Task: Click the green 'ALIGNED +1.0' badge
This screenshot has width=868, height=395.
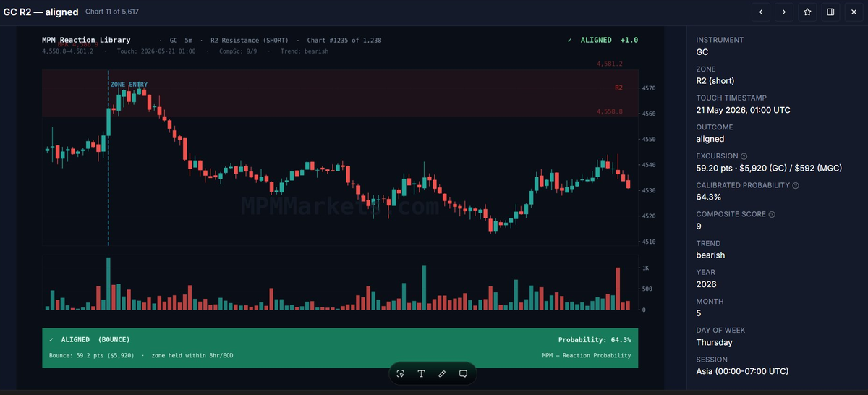Action: (x=603, y=40)
